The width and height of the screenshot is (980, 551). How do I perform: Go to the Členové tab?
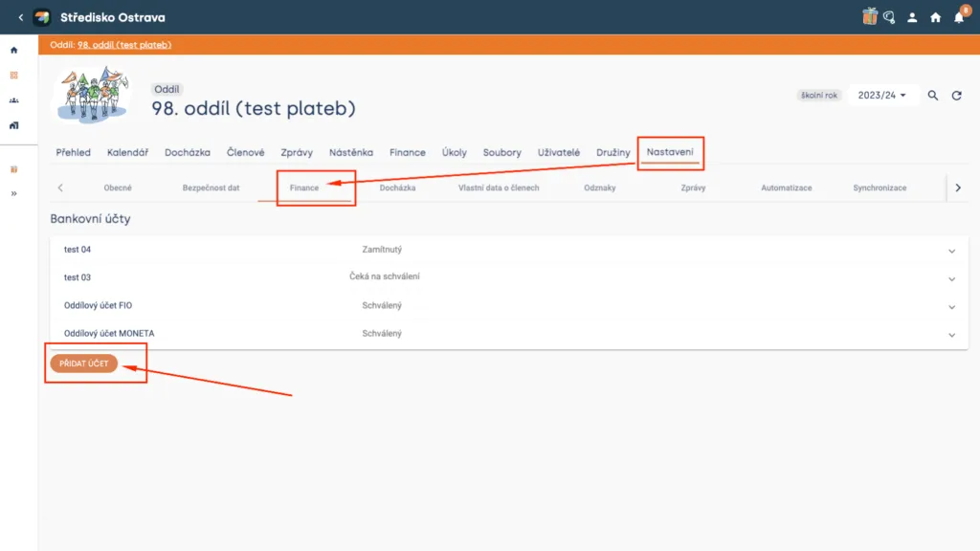point(246,152)
